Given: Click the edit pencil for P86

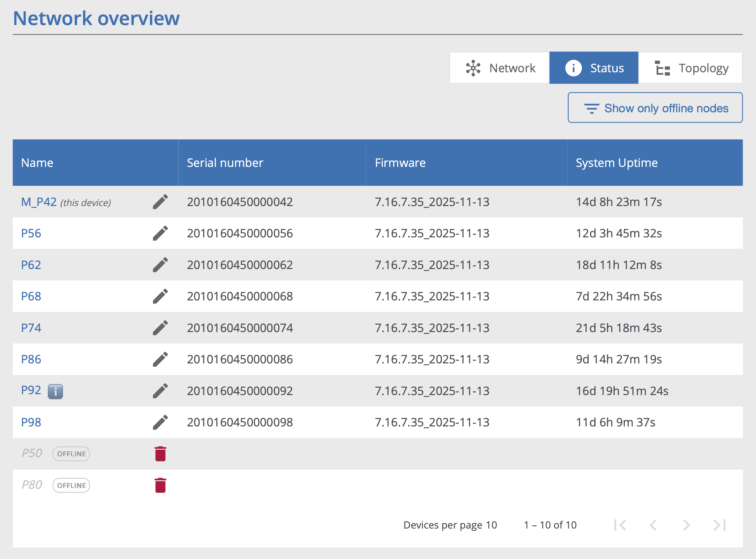Looking at the screenshot, I should 160,359.
